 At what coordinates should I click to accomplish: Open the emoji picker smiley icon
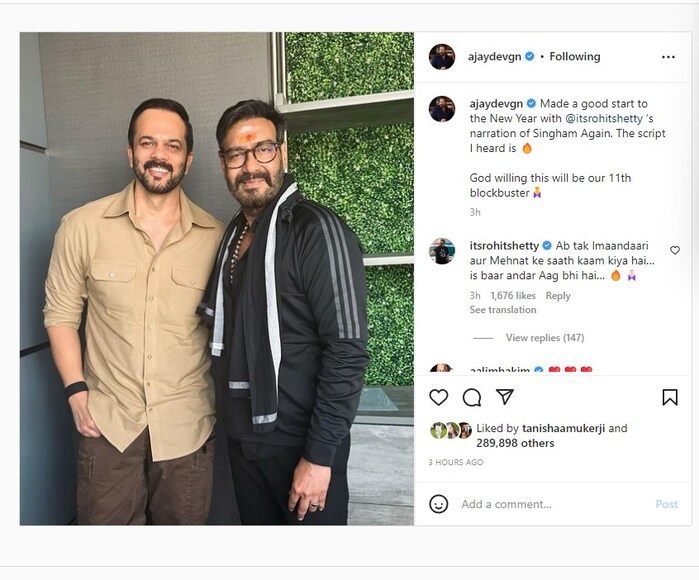point(439,504)
